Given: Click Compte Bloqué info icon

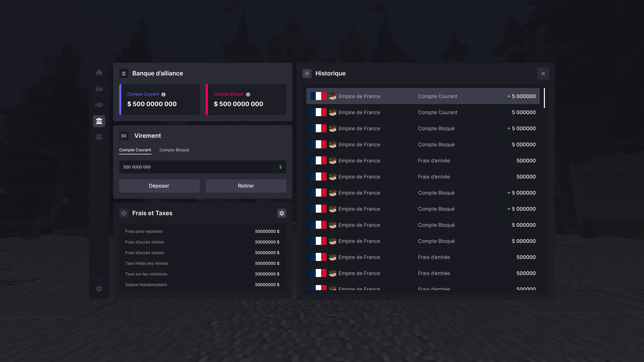Looking at the screenshot, I should tap(248, 95).
